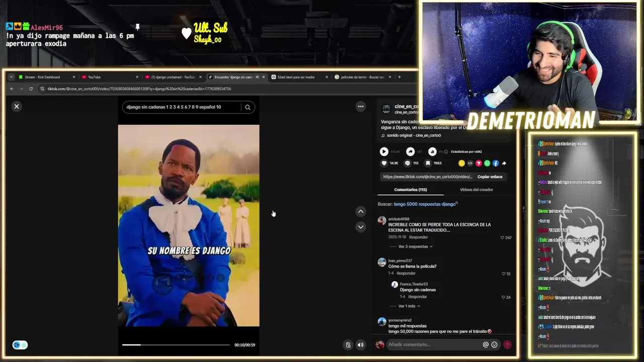Reply to Franco_Tirador23's comment
Viewport: 644px width, 362px height.
click(417, 297)
